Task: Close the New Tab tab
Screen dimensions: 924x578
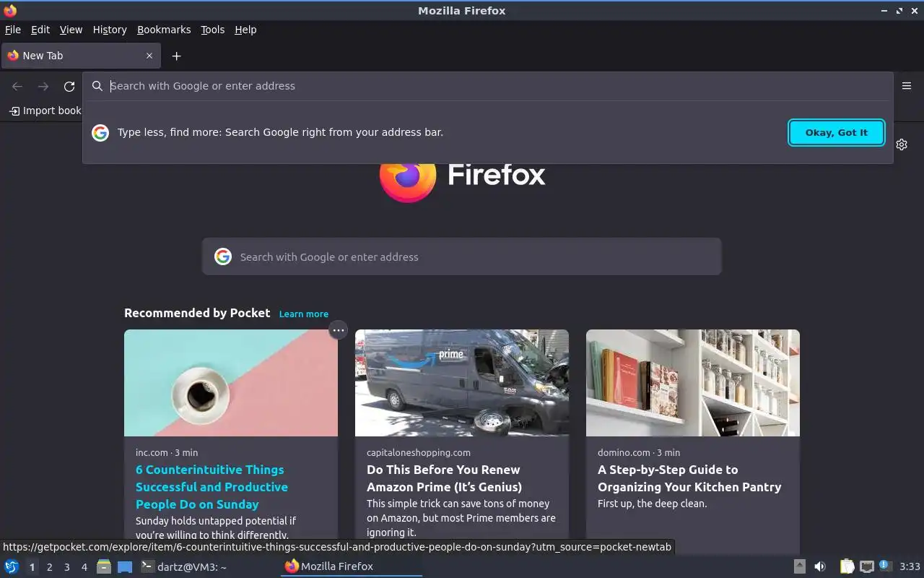Action: tap(149, 56)
